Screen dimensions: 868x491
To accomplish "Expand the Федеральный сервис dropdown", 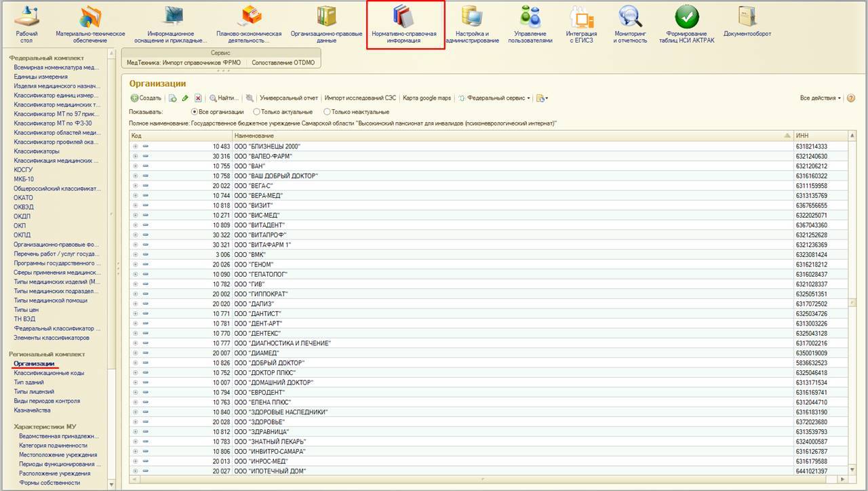I will pyautogui.click(x=495, y=98).
